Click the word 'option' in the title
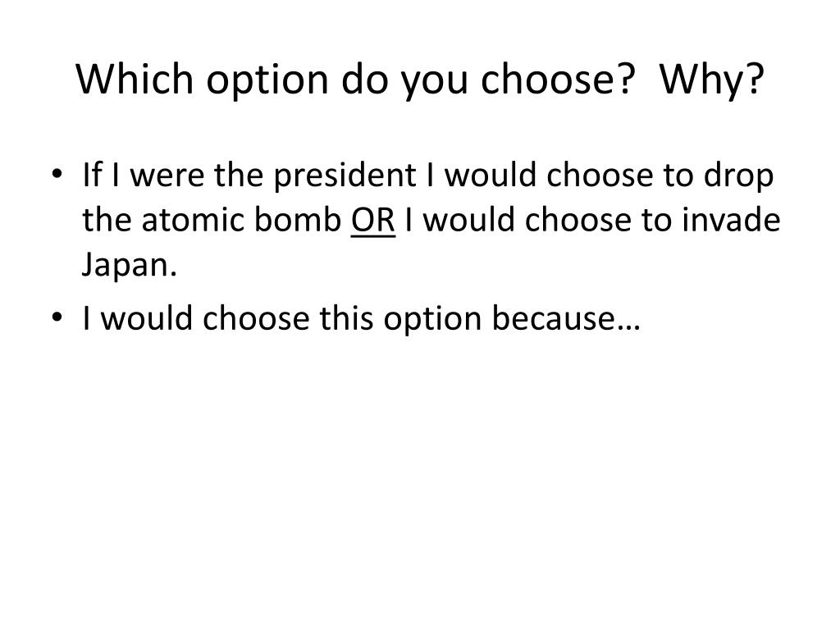 [267, 81]
